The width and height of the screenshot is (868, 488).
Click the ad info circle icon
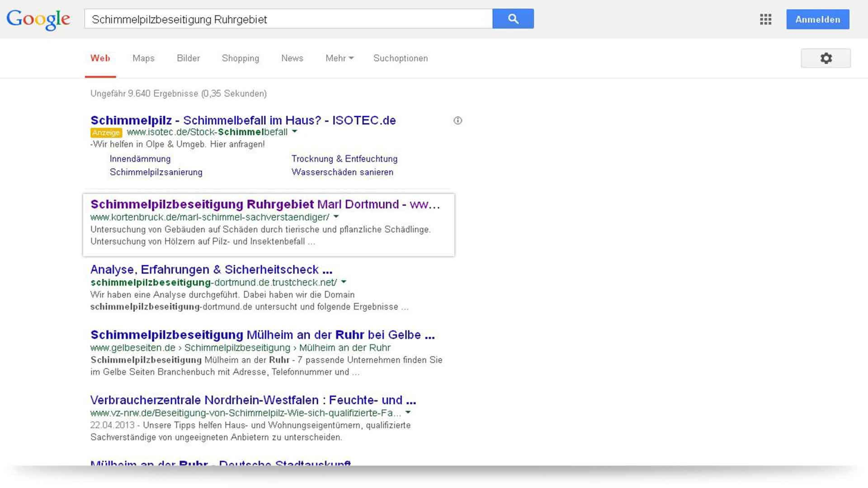tap(458, 120)
